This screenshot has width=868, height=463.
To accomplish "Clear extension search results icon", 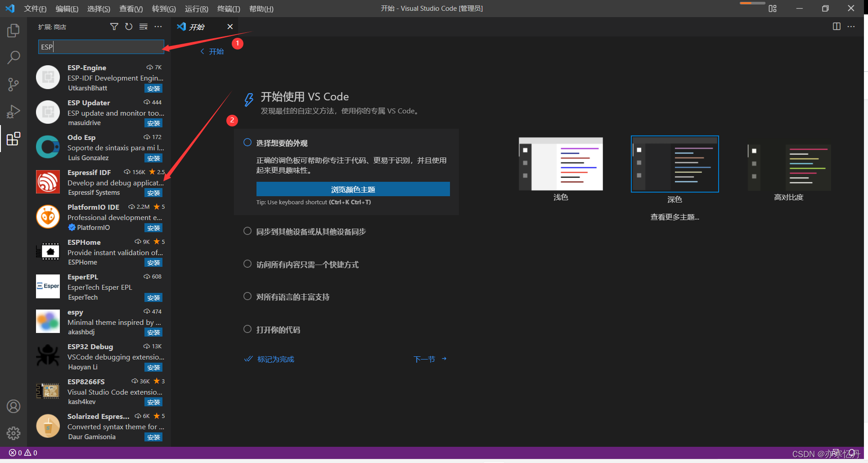I will [x=144, y=27].
